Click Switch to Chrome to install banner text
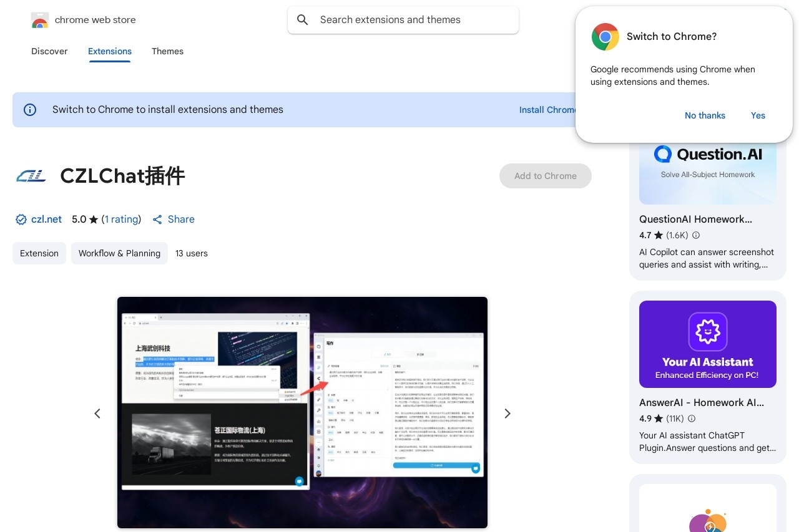 168,110
